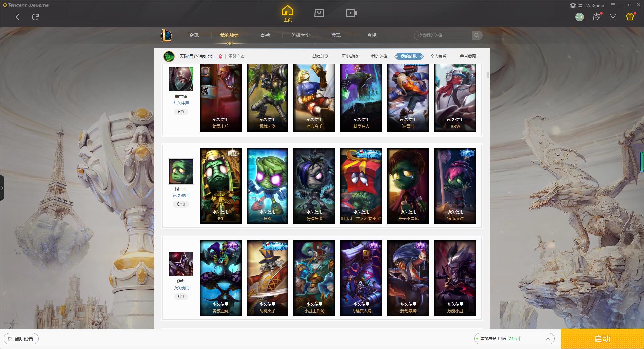Open the 小丑工作坊 skin card

click(314, 278)
